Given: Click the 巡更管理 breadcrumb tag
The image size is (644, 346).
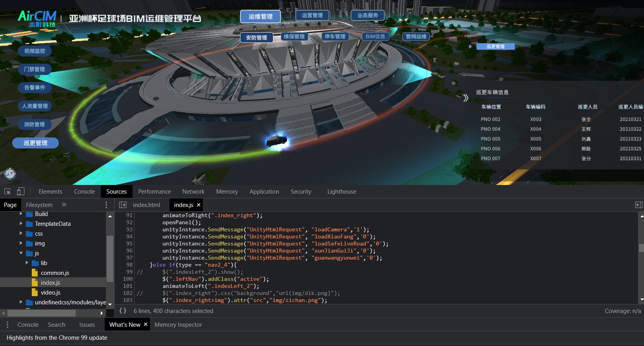Looking at the screenshot, I should tap(495, 46).
